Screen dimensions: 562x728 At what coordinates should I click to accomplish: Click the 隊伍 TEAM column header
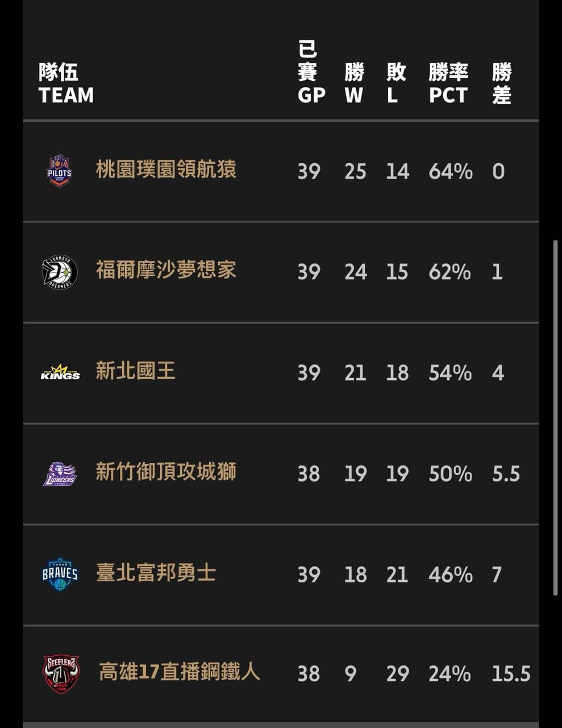pos(66,84)
